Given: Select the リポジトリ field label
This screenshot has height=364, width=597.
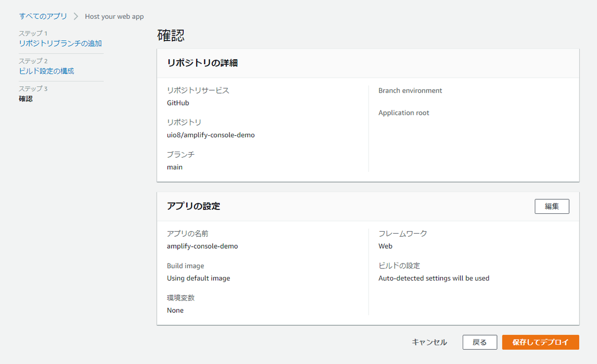Looking at the screenshot, I should tap(184, 122).
